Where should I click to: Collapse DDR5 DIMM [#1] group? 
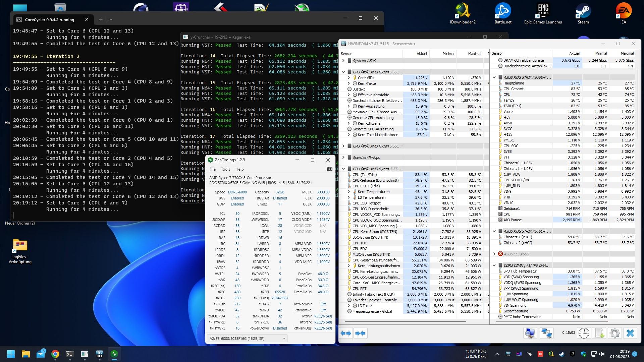(494, 265)
